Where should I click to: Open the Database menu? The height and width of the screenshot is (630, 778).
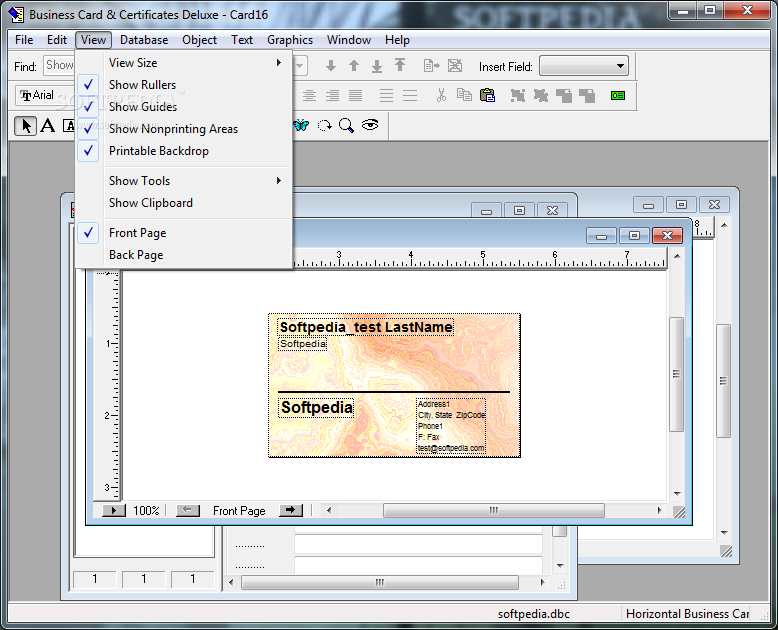[144, 40]
